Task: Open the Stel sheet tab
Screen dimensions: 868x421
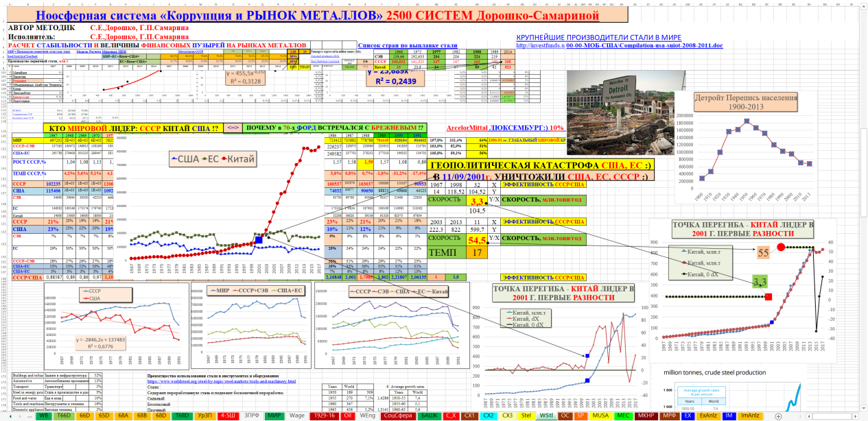Action: [526, 416]
